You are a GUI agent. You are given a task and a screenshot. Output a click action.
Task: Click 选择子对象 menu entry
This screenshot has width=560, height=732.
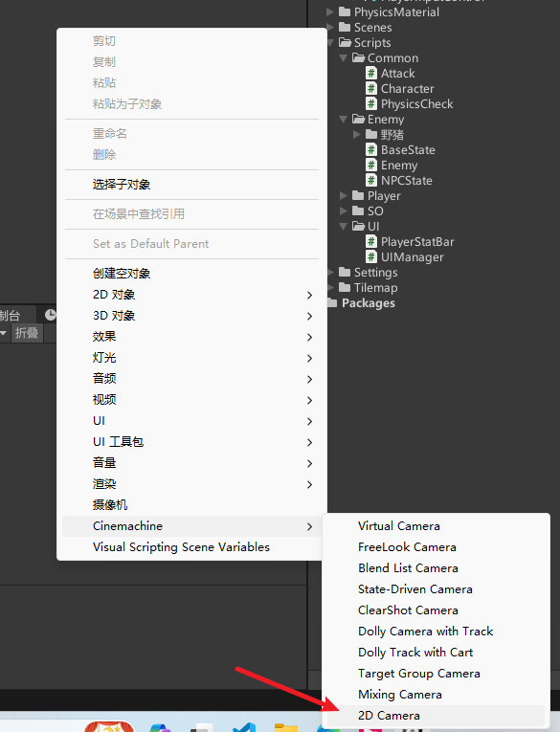[191, 185]
